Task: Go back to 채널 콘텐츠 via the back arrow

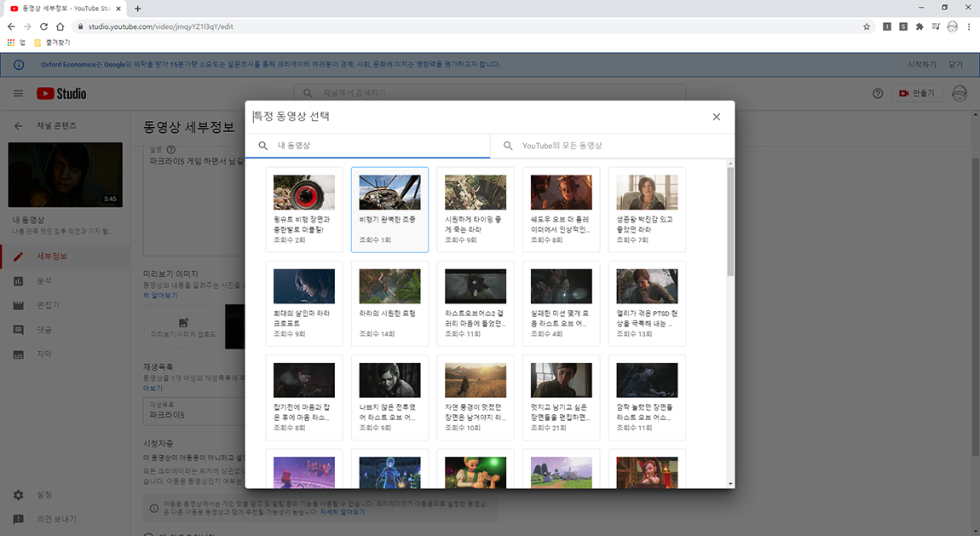Action: pyautogui.click(x=18, y=125)
